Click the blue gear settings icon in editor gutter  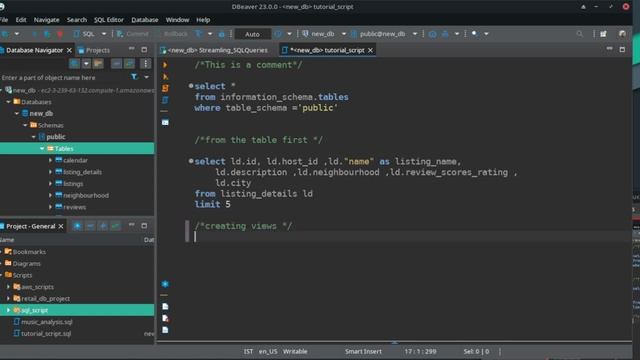[165, 284]
